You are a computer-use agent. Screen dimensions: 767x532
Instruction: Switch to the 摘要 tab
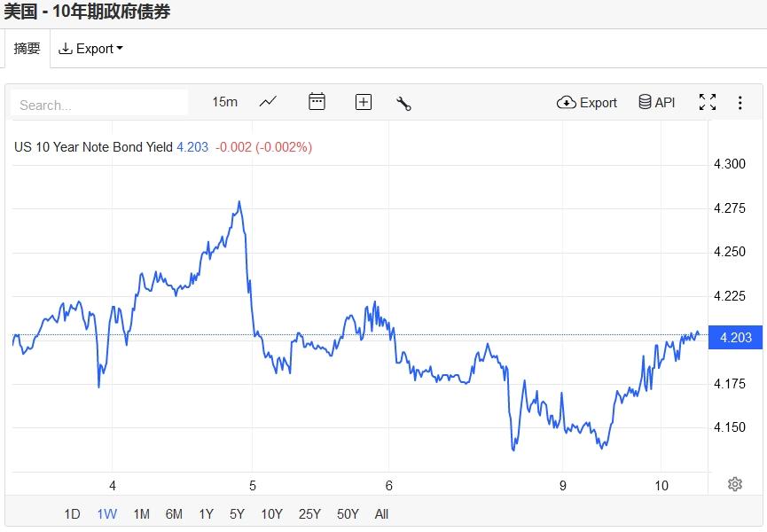pyautogui.click(x=27, y=49)
